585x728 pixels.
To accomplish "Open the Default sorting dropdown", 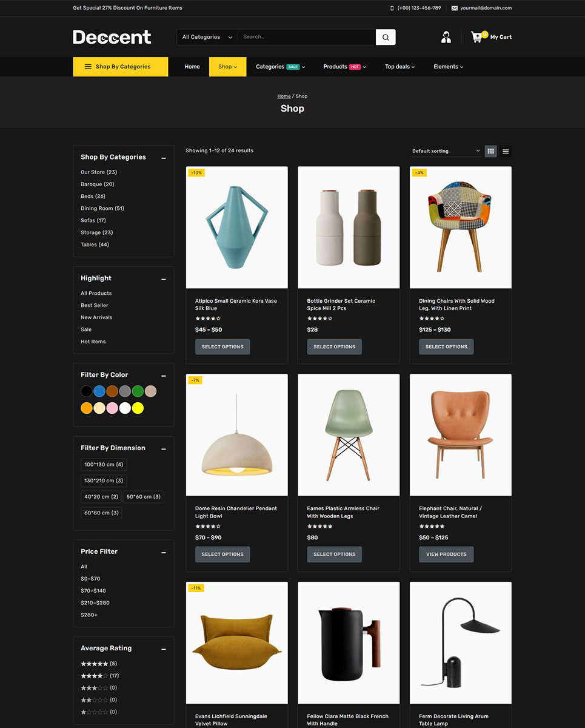I will (446, 151).
